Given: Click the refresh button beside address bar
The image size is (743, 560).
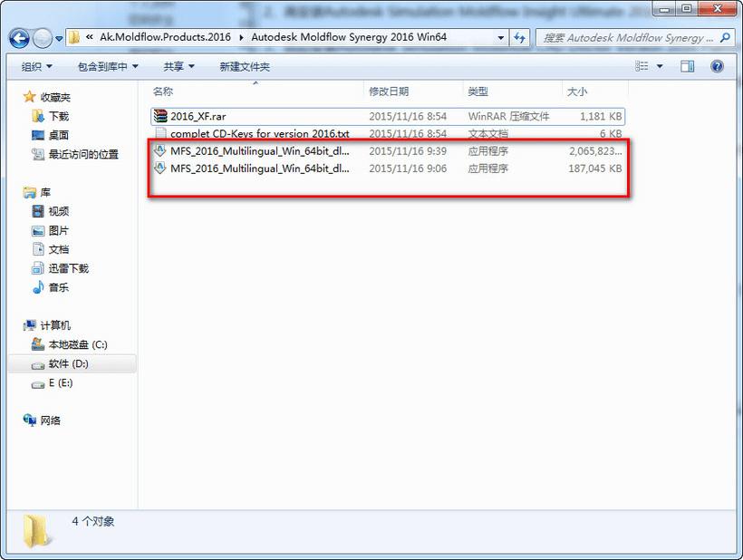Looking at the screenshot, I should (519, 38).
